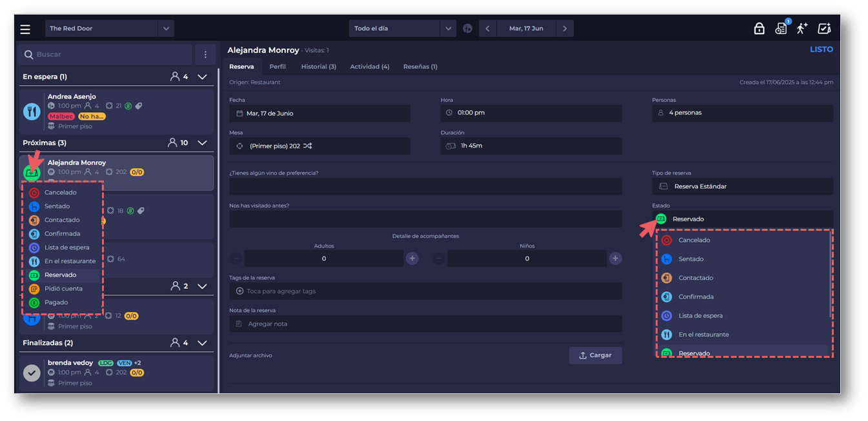Screen dimensions: 868x421
Task: Open the Mesa table field
Action: [319, 146]
